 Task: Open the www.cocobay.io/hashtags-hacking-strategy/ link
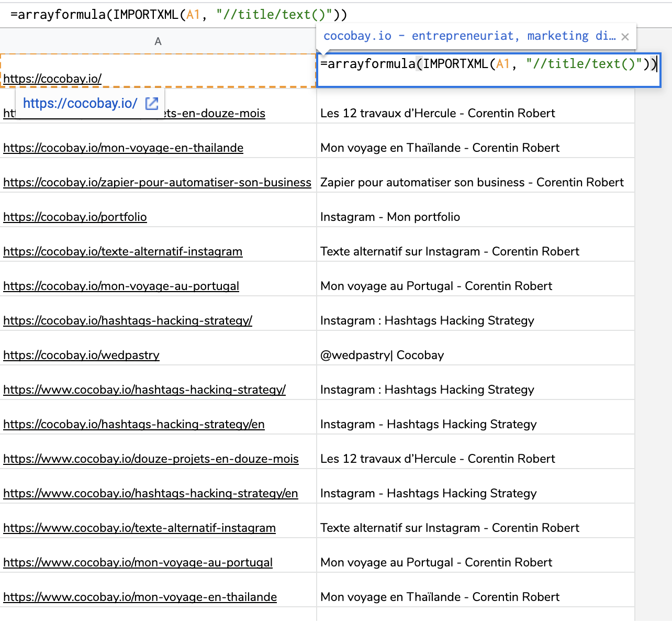pyautogui.click(x=144, y=390)
